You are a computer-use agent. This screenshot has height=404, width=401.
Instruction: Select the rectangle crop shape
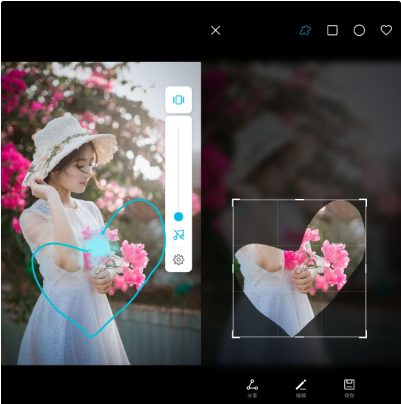point(332,30)
